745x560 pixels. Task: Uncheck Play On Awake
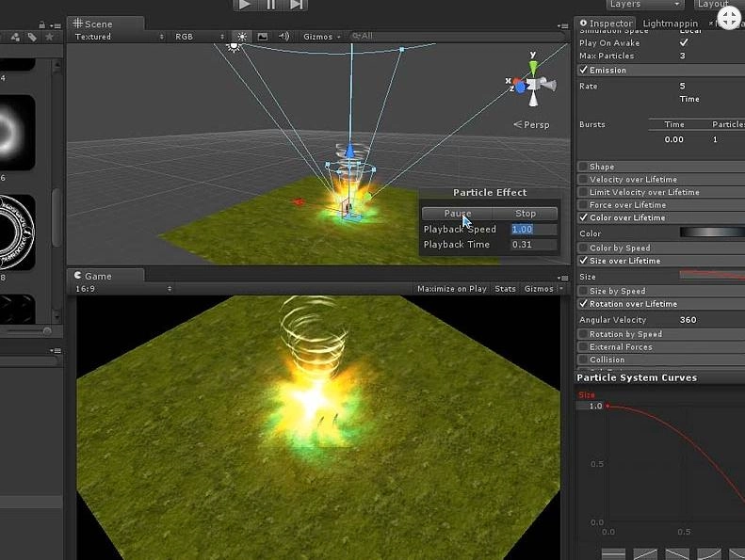(x=684, y=43)
